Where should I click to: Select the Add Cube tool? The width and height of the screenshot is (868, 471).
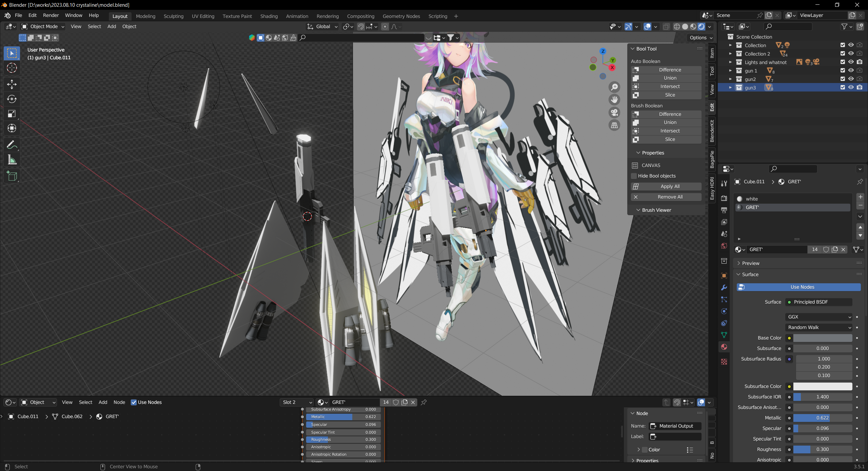pos(12,176)
